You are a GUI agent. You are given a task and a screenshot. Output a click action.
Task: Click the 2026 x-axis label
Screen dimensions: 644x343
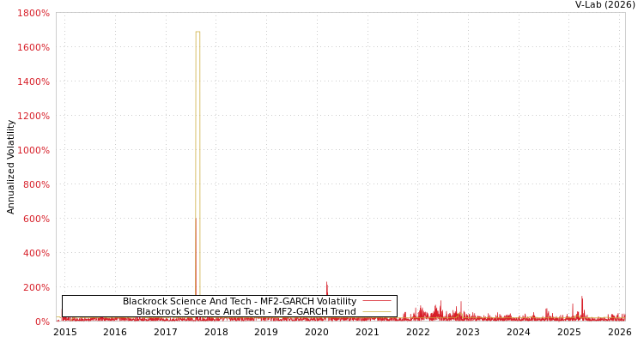(619, 332)
